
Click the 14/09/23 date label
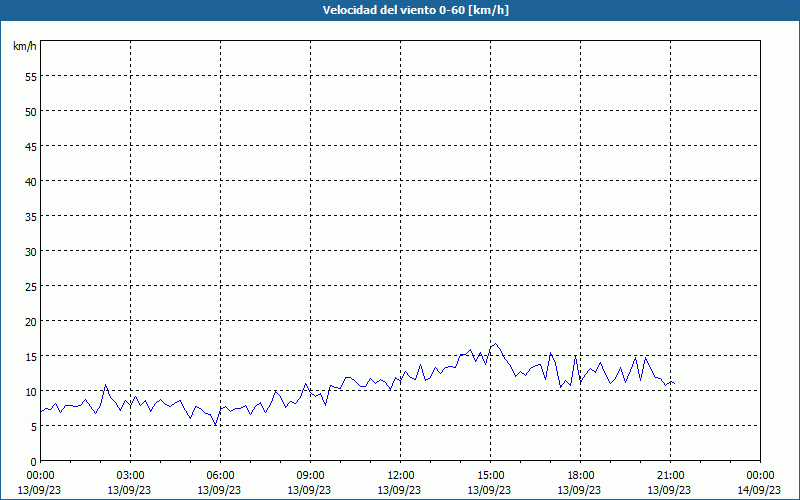tap(760, 490)
